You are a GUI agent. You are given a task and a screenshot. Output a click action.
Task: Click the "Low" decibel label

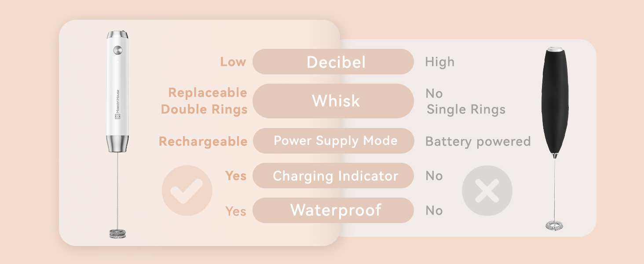[233, 62]
